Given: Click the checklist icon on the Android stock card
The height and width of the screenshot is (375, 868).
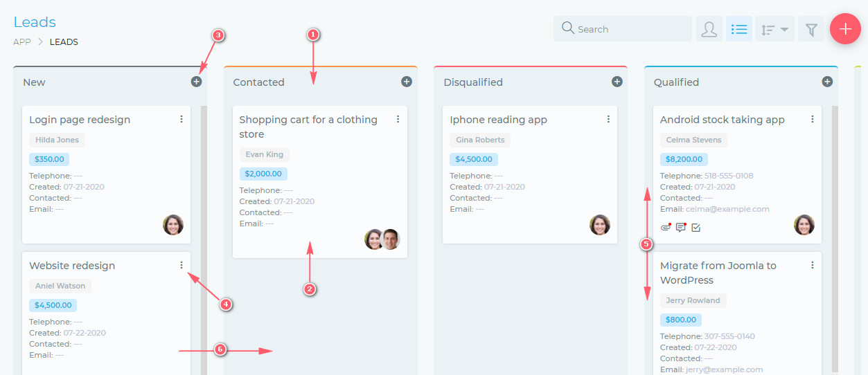Looking at the screenshot, I should point(696,227).
